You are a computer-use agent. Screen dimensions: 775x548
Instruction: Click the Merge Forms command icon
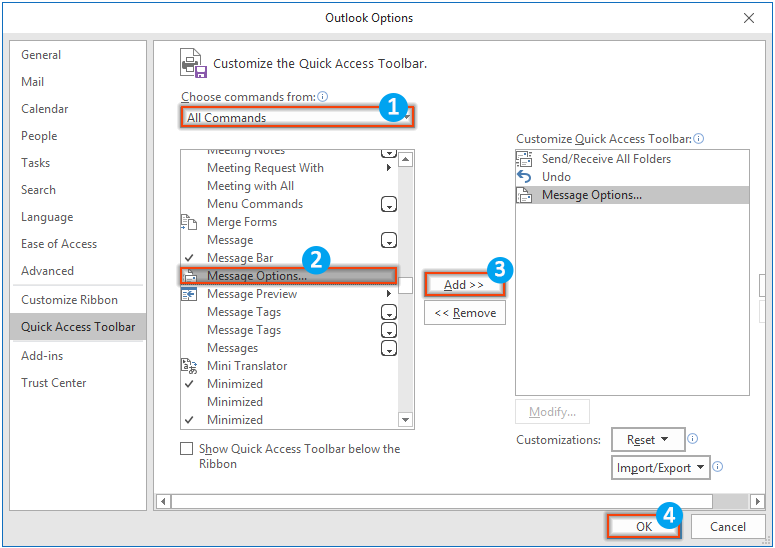pos(188,222)
